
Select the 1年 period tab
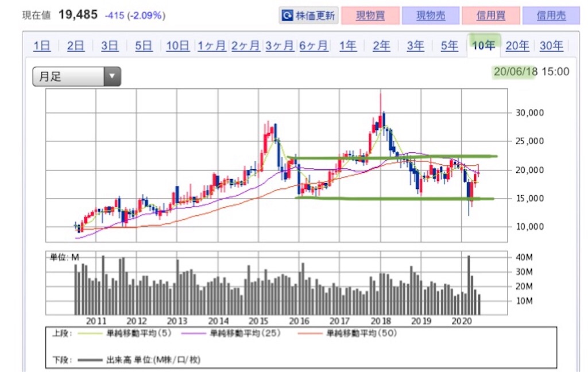[x=347, y=46]
